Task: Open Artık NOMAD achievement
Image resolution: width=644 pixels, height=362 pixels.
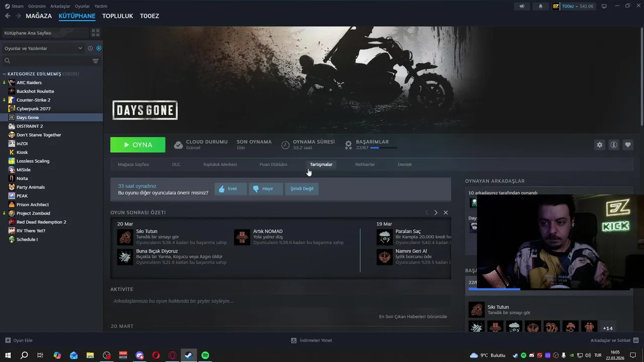Action: [x=289, y=237]
